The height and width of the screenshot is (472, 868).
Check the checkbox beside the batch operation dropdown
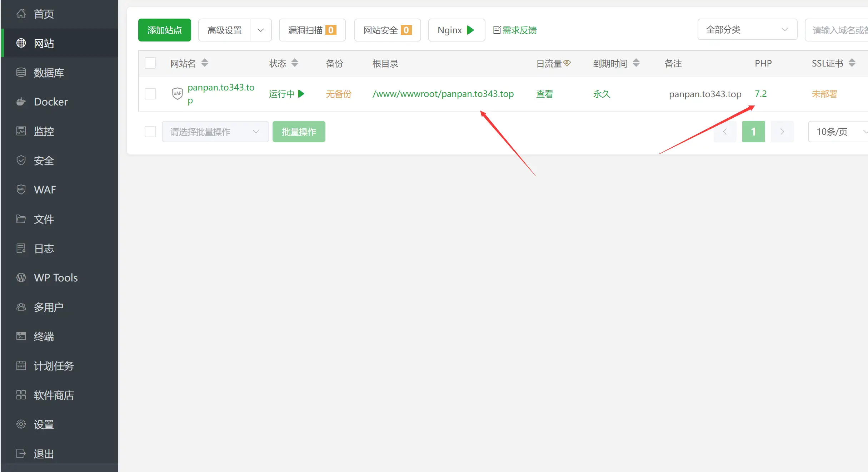(x=150, y=131)
